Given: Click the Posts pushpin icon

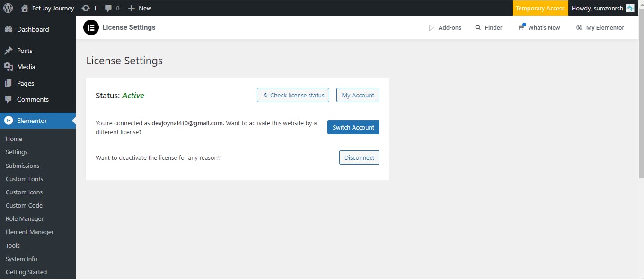Looking at the screenshot, I should (x=8, y=51).
